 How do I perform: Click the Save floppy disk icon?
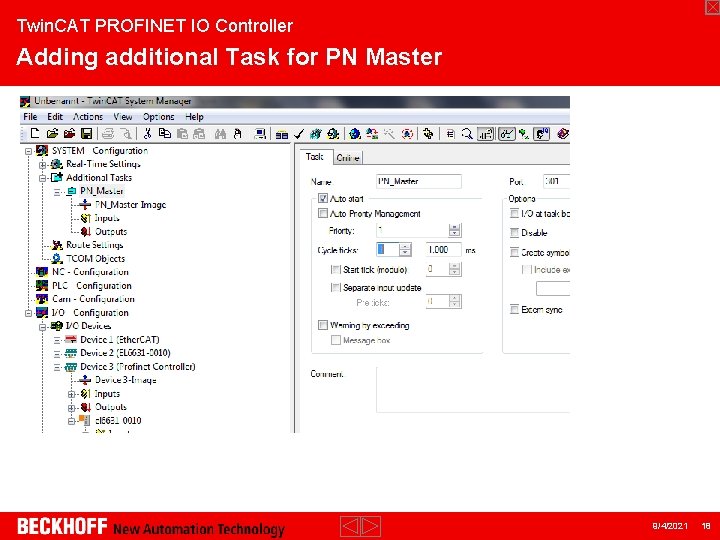point(86,134)
